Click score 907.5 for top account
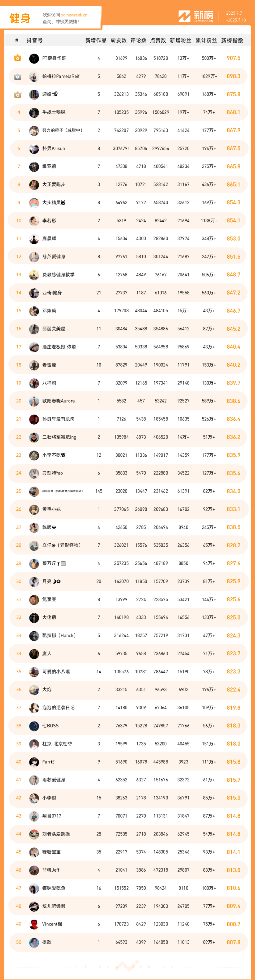 pyautogui.click(x=234, y=58)
